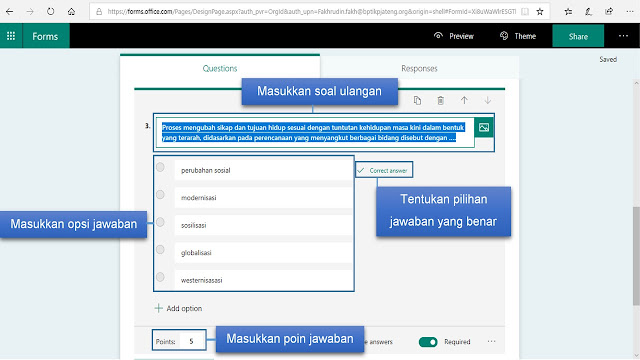This screenshot has height=360, width=640.
Task: Click the question text field for item 3
Action: coord(314,133)
